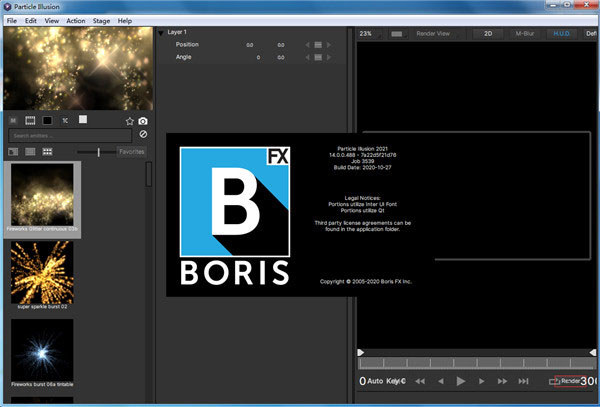Click the Render button
600x407 pixels.
coord(565,381)
